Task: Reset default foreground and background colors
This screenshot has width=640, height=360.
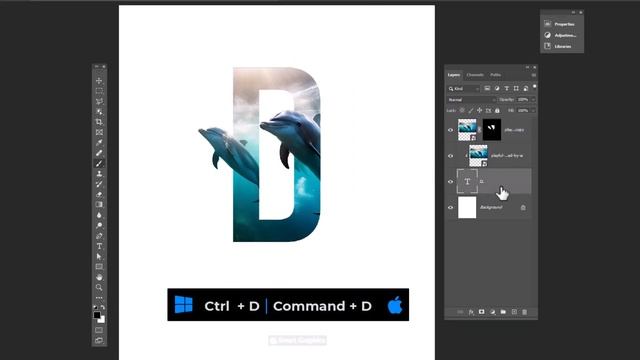Action: click(x=95, y=307)
